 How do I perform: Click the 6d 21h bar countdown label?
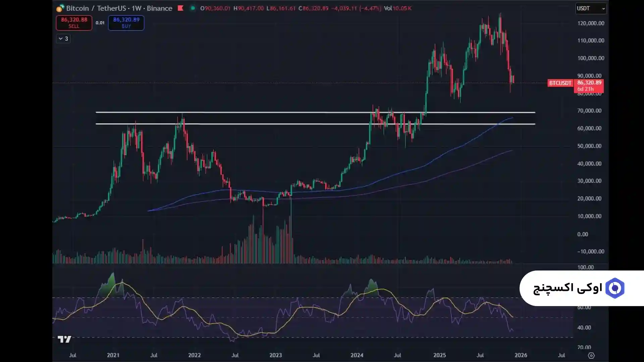coord(586,89)
